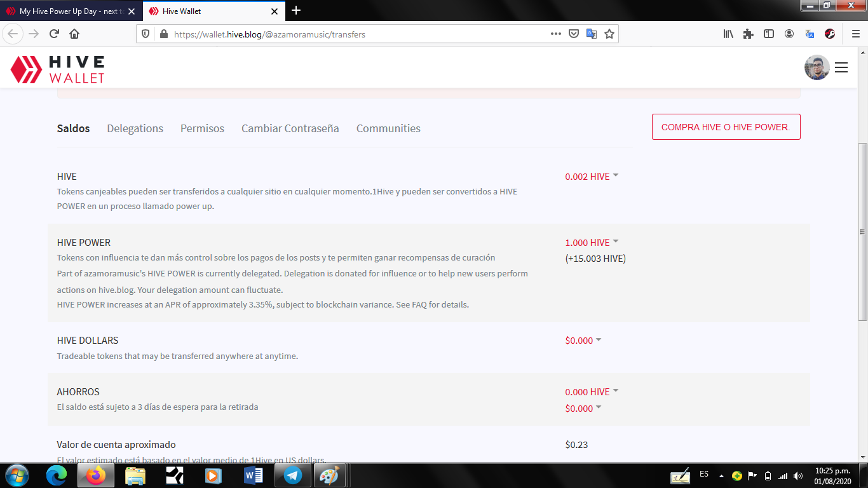Open the Communities tab
Screen dimensions: 868x488
pyautogui.click(x=388, y=128)
